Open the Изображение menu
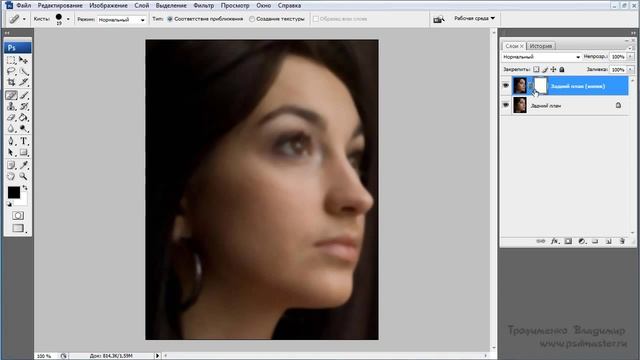Image resolution: width=640 pixels, height=360 pixels. pos(109,6)
